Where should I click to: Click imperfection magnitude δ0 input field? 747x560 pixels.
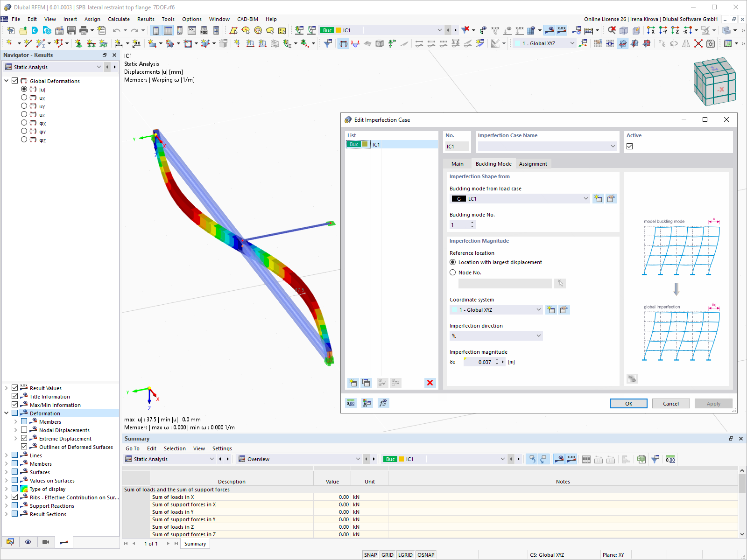(480, 362)
